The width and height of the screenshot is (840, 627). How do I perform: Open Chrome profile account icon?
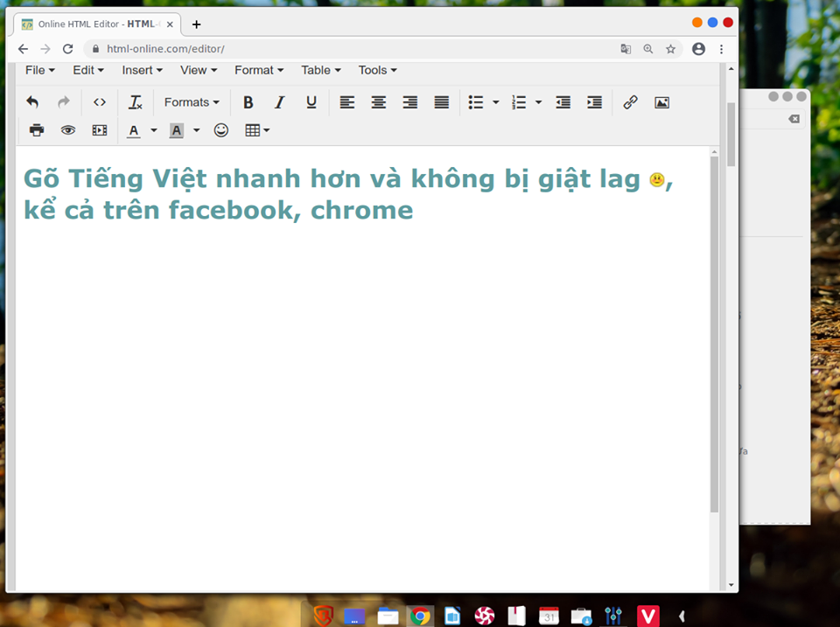(x=698, y=49)
